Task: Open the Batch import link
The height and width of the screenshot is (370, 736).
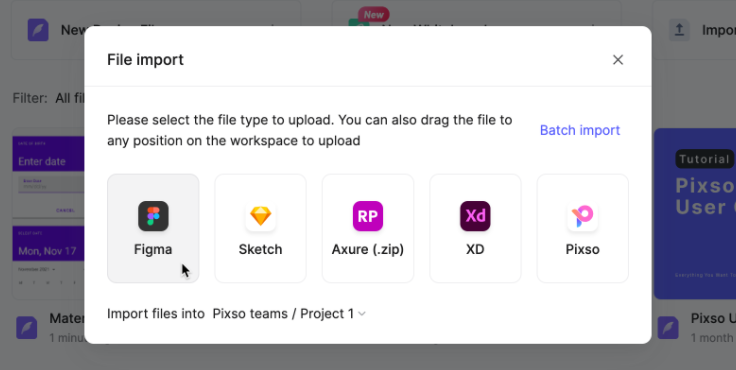Action: pos(580,130)
